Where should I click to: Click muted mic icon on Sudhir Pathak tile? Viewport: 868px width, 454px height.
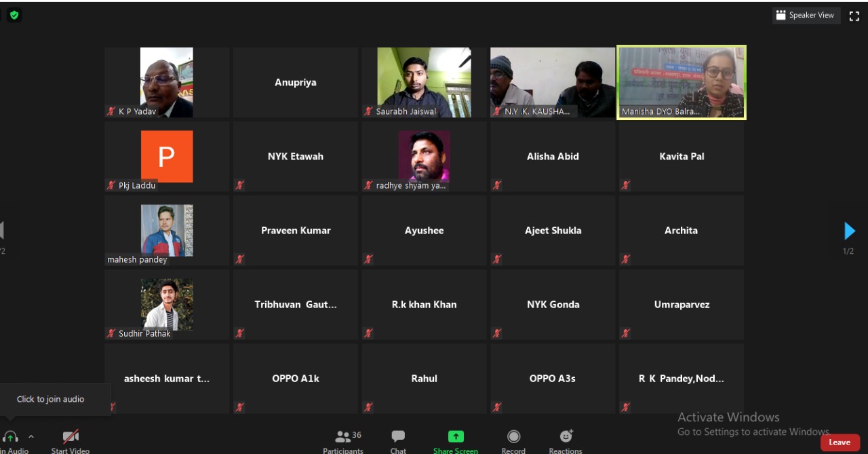[111, 333]
